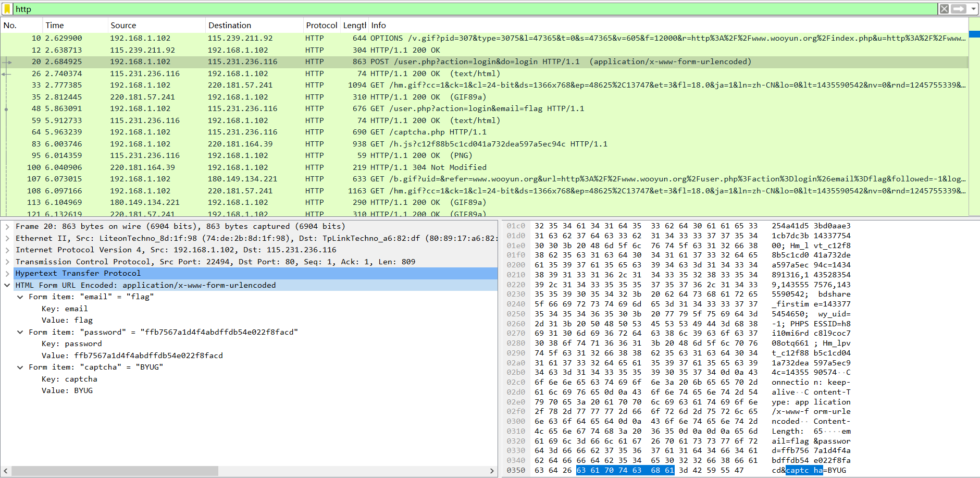The height and width of the screenshot is (478, 980).
Task: Select the password hash value line
Action: pos(132,356)
